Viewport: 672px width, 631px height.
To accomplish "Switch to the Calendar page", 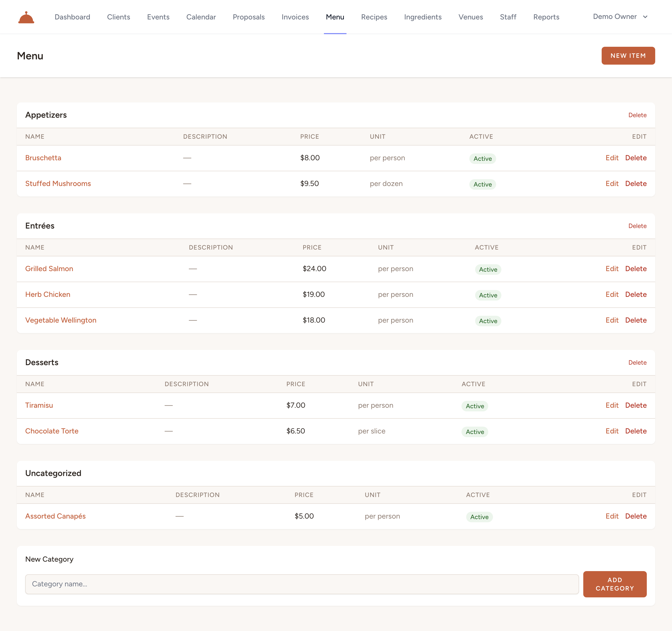I will click(201, 17).
